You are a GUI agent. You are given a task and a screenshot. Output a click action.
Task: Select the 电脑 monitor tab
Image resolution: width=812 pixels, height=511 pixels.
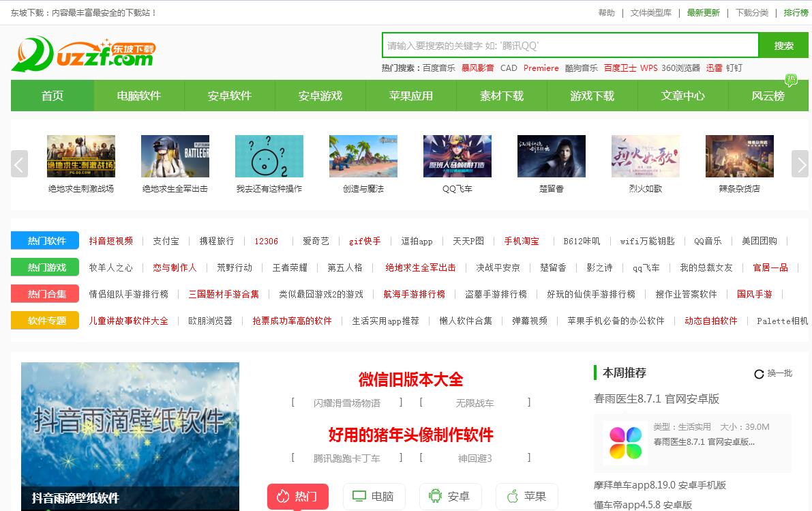[374, 496]
